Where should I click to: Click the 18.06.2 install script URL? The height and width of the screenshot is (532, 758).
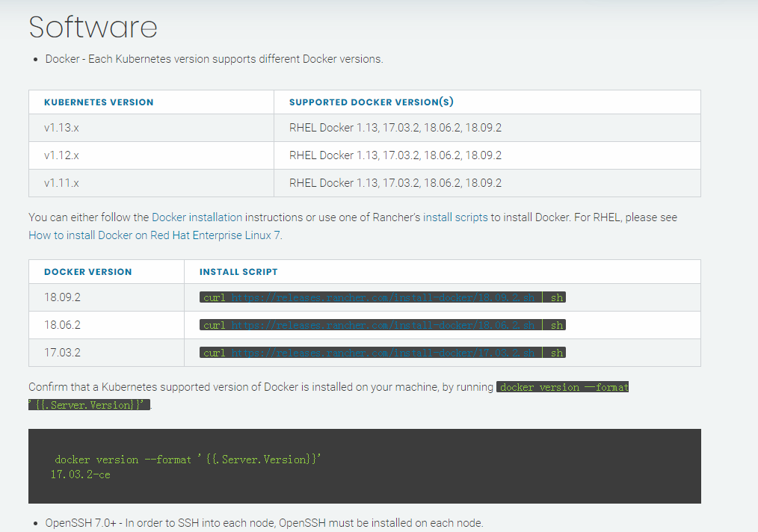point(383,325)
